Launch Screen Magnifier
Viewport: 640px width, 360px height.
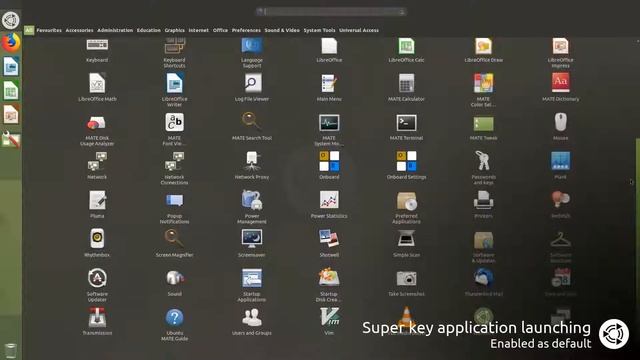click(x=174, y=243)
